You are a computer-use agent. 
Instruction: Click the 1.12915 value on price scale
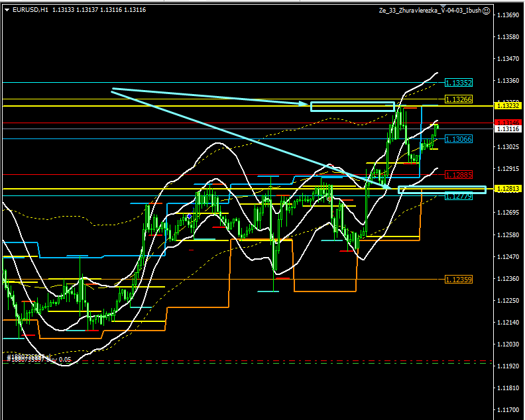coord(508,168)
